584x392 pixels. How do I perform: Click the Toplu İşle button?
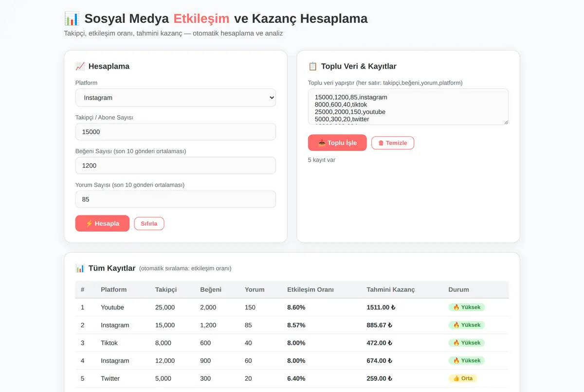click(x=337, y=143)
